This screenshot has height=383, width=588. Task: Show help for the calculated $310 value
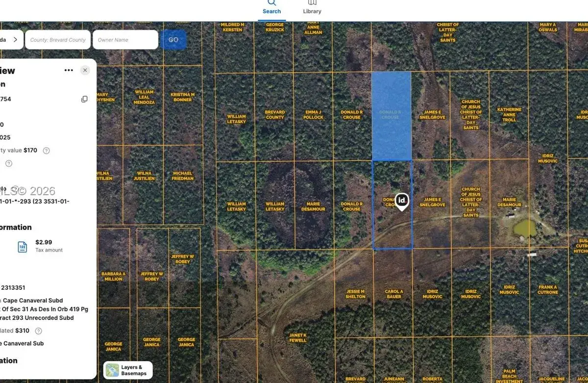39,331
